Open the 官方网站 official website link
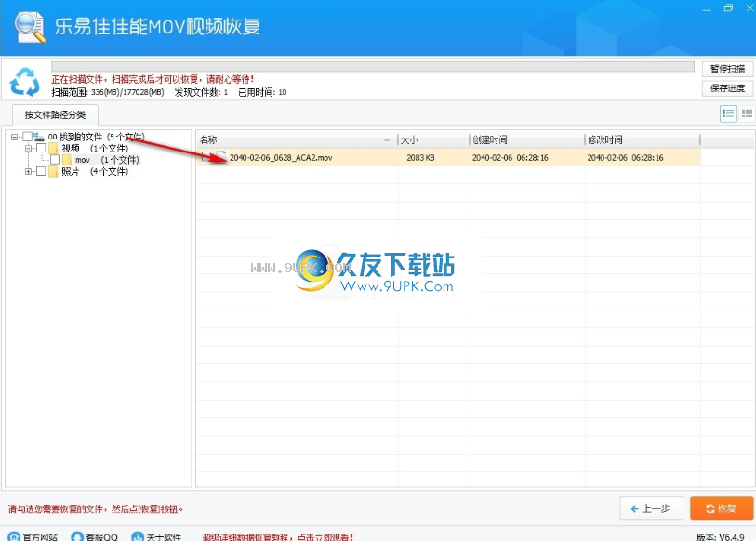This screenshot has width=756, height=541. point(40,536)
